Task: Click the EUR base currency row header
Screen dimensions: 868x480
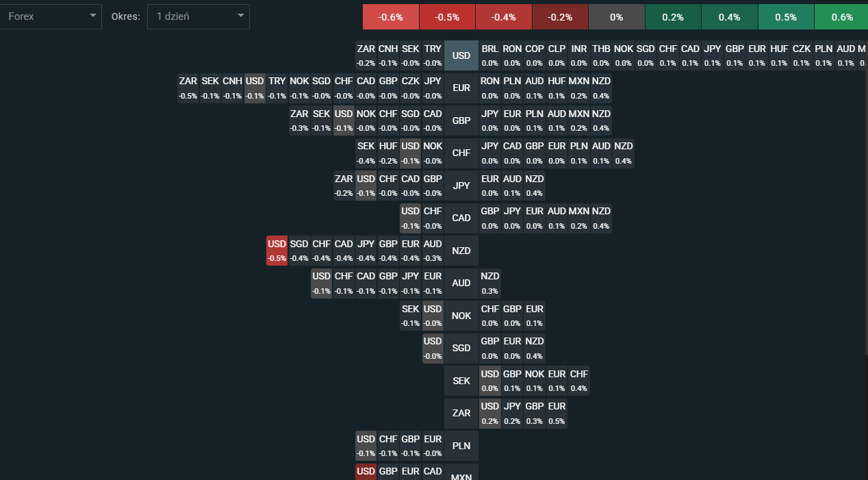Action: coord(461,88)
